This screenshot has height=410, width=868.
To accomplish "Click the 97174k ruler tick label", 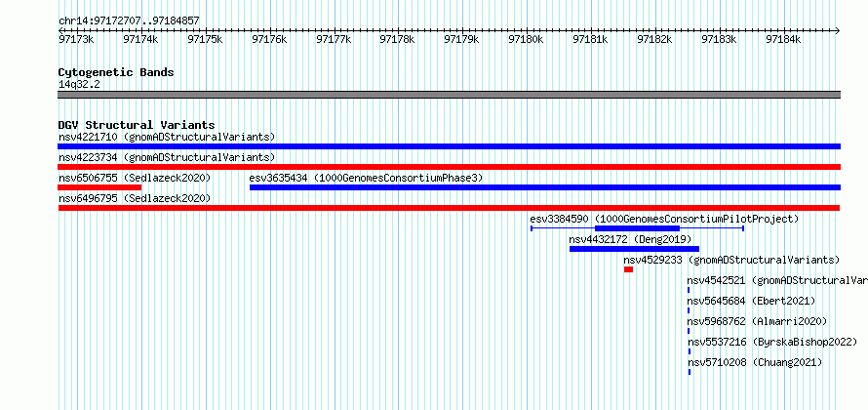I will 140,39.
